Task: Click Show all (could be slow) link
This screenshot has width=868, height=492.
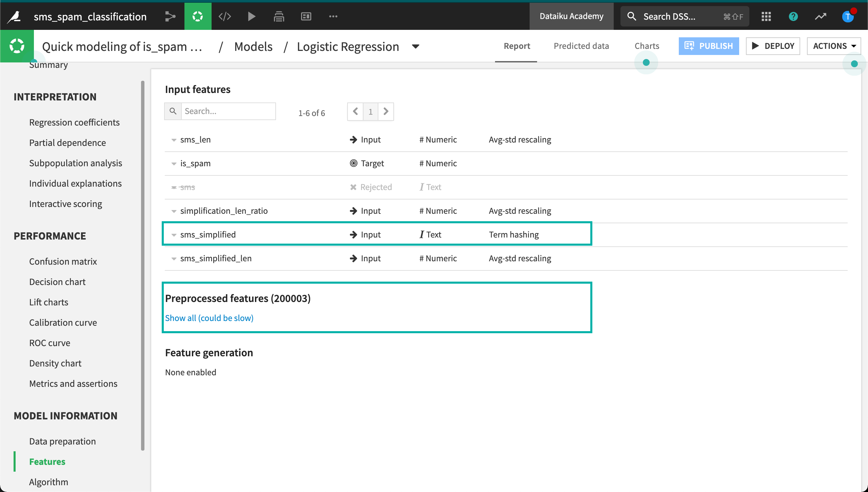Action: tap(209, 318)
